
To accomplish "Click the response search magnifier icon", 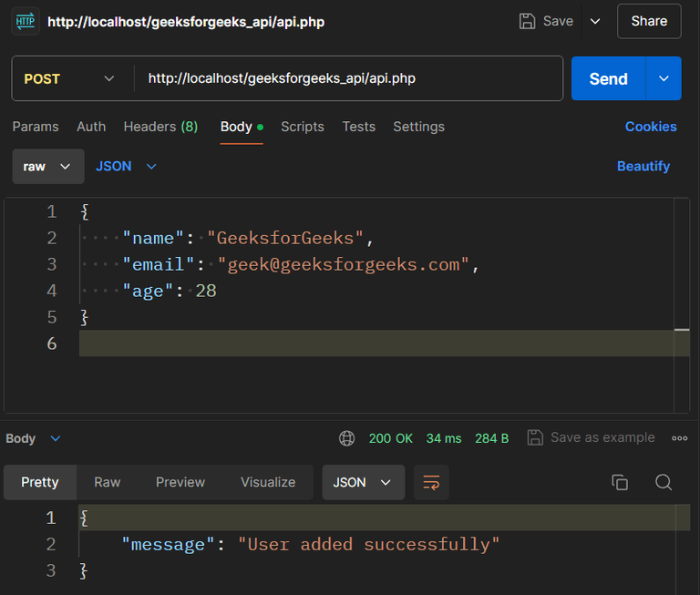I will click(664, 483).
